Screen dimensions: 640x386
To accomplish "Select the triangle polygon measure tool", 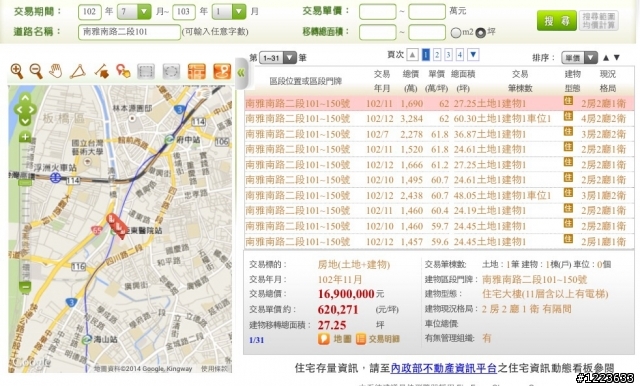I will tap(78, 71).
